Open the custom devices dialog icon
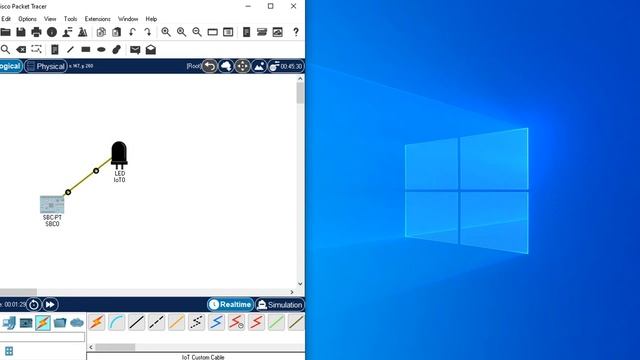 (228, 32)
